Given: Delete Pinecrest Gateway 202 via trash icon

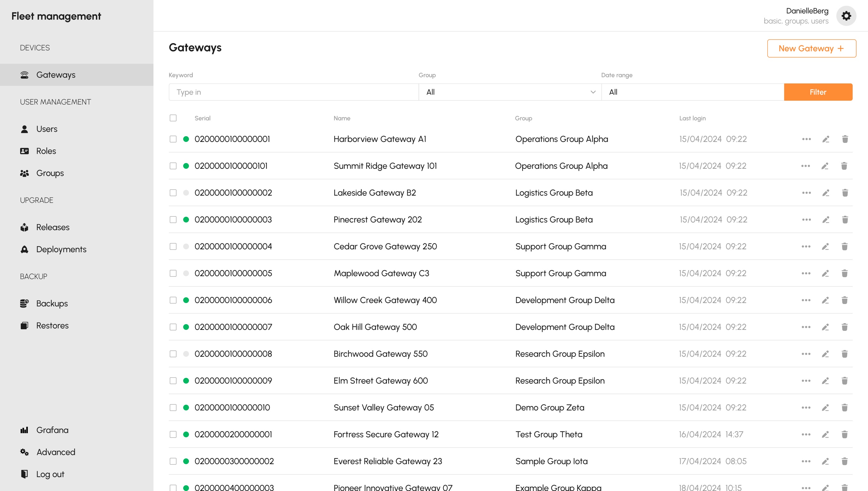Looking at the screenshot, I should (x=845, y=220).
